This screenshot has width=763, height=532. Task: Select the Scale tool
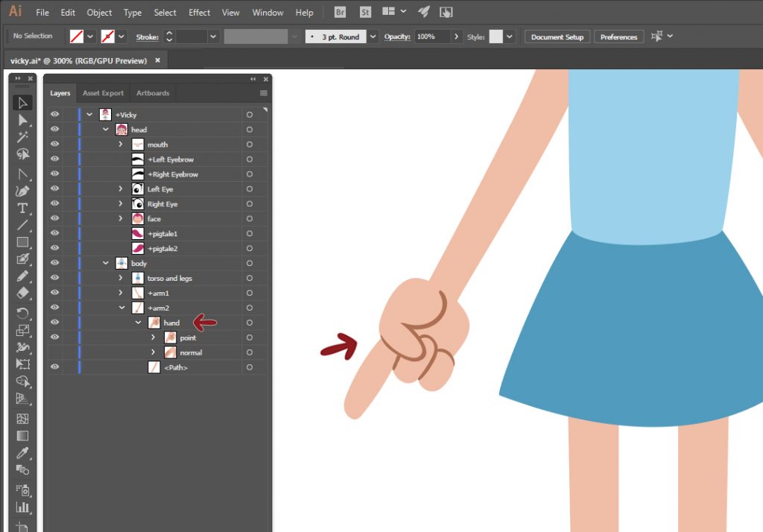(22, 331)
